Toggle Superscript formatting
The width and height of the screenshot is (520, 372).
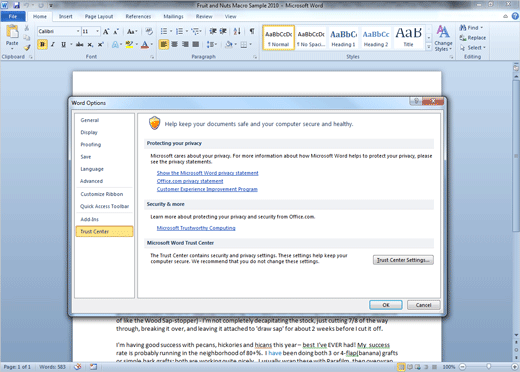point(100,44)
